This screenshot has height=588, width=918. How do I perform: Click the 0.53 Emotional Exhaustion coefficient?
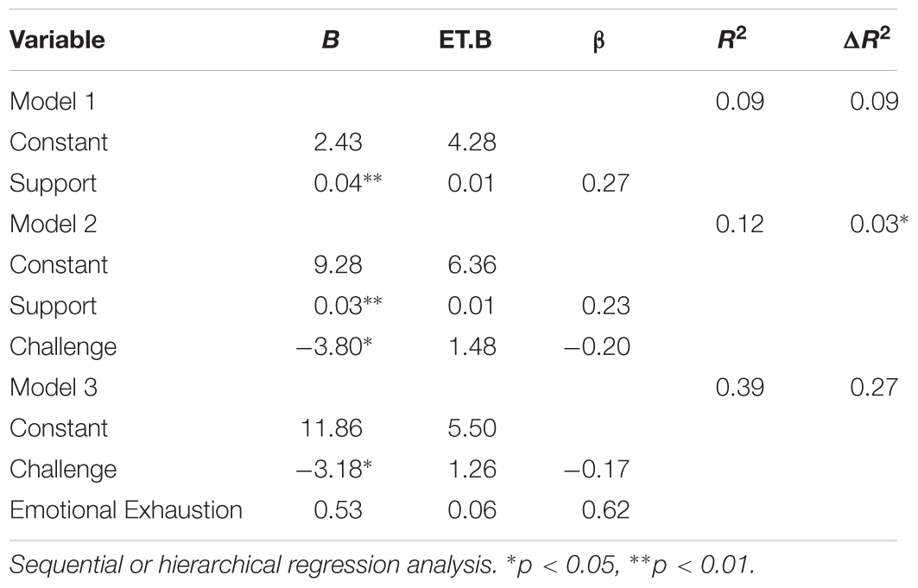pyautogui.click(x=338, y=510)
